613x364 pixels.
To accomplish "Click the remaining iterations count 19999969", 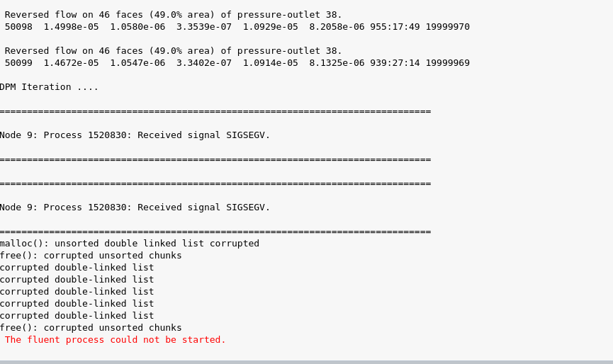I will [448, 63].
